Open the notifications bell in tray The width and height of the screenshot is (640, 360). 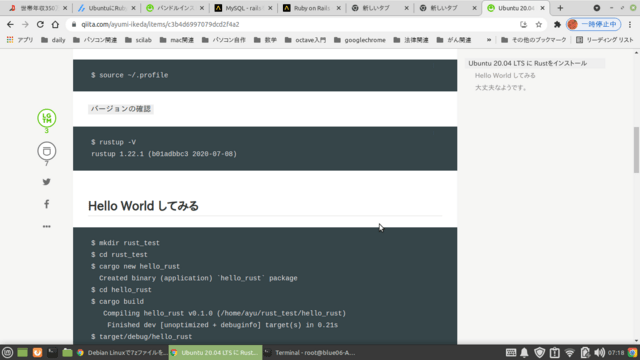(x=524, y=352)
